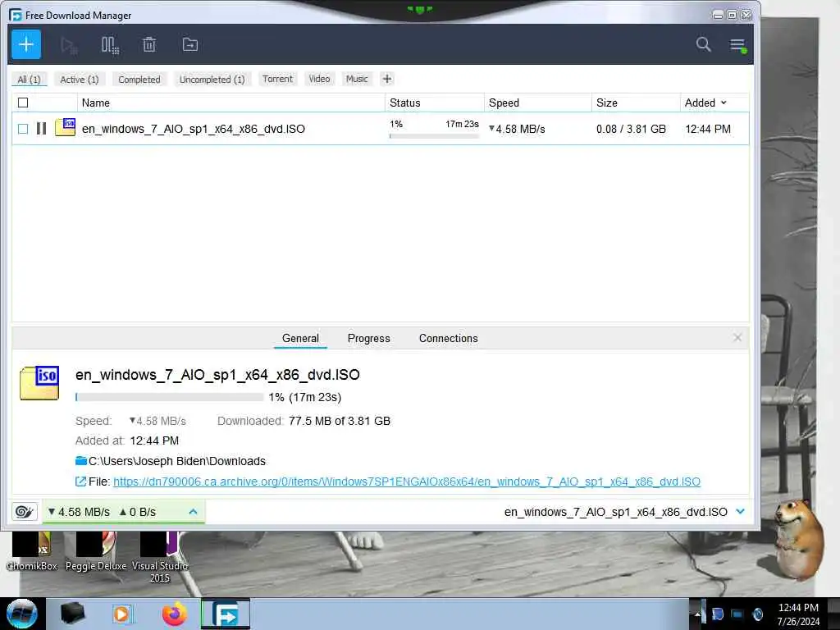Show the All (1) filter
This screenshot has width=840, height=630.
click(29, 80)
